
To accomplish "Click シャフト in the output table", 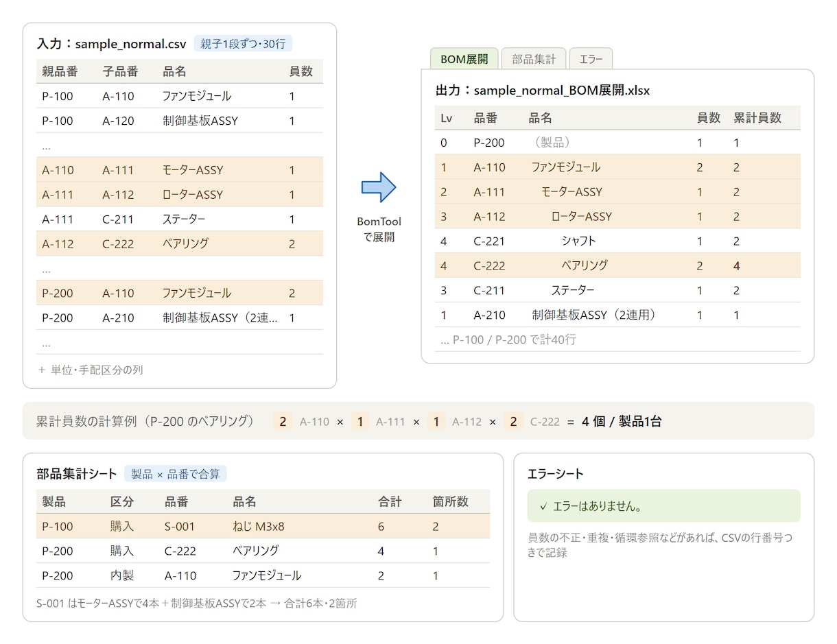I will [579, 241].
